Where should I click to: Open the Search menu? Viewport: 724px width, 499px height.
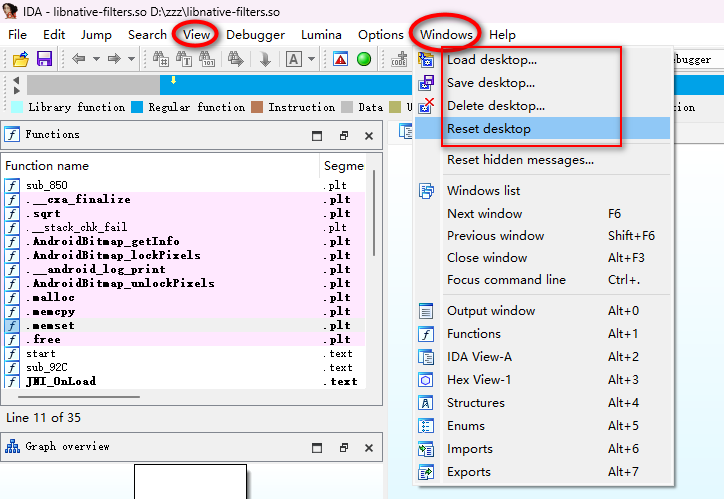coord(147,35)
